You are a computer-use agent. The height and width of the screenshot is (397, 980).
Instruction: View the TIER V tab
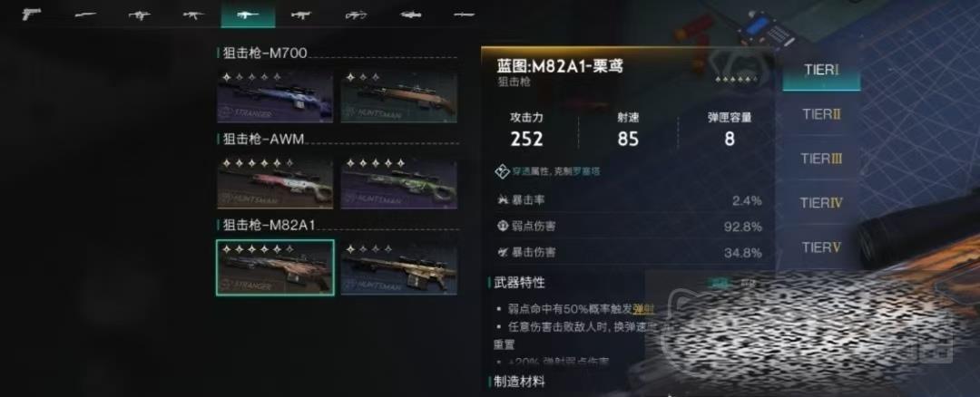[821, 247]
